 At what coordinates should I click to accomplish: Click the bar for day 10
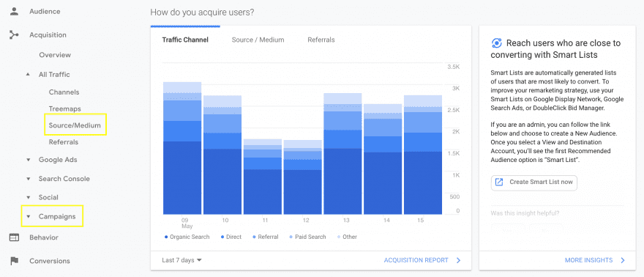tap(222, 155)
